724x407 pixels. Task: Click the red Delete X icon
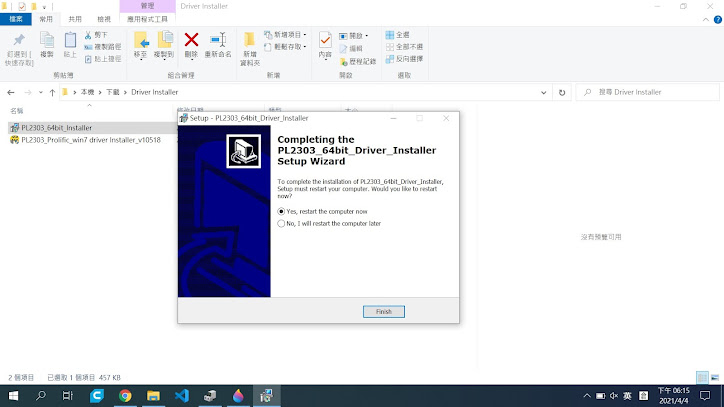pos(191,40)
